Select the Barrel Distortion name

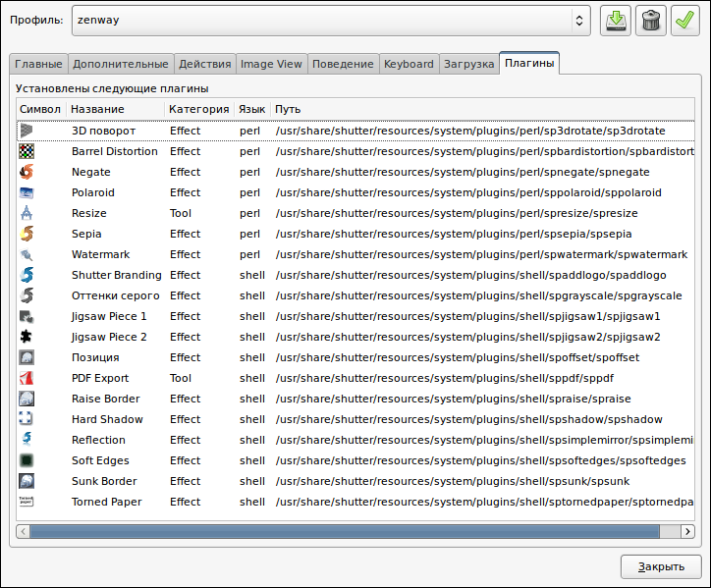(x=115, y=151)
